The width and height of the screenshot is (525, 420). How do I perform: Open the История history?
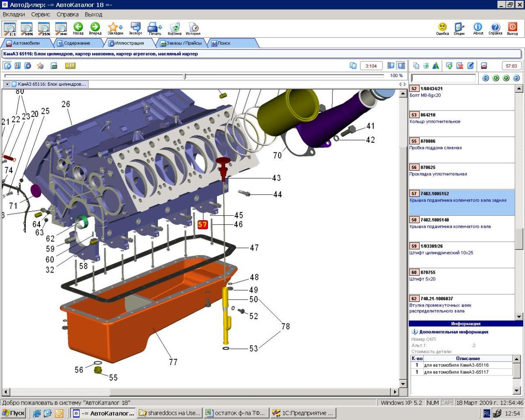point(193,28)
